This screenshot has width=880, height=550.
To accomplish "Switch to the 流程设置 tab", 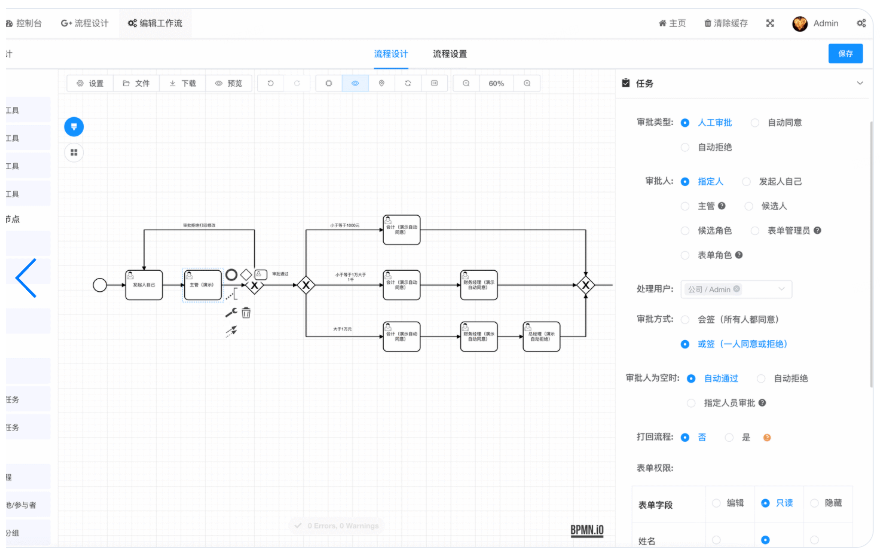I will (450, 54).
